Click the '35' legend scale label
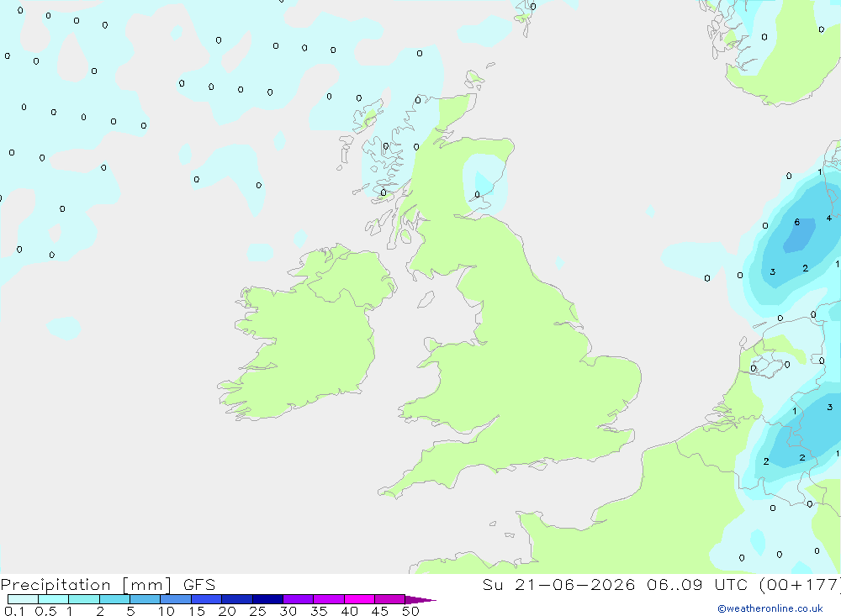Image resolution: width=841 pixels, height=616 pixels. pos(319,611)
